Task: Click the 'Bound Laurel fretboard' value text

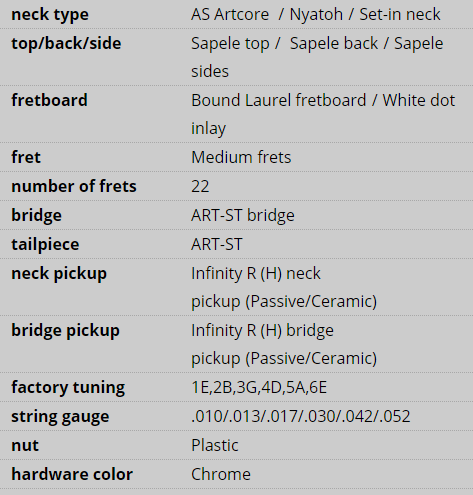Action: coord(279,100)
